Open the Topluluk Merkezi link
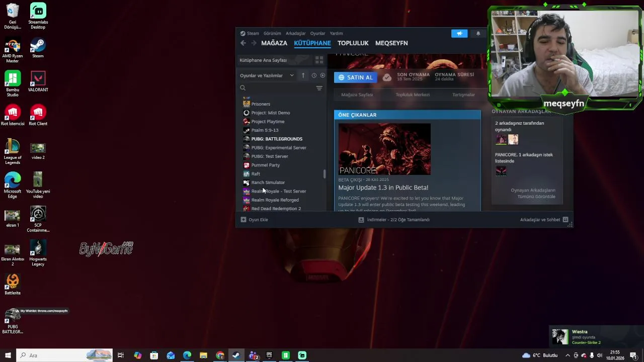644x362 pixels. (x=413, y=95)
